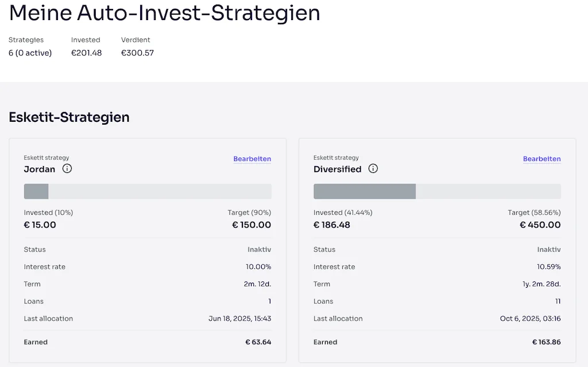Click the Meine Auto-Invest-Strategien page heading
This screenshot has height=367, width=588.
coord(164,13)
